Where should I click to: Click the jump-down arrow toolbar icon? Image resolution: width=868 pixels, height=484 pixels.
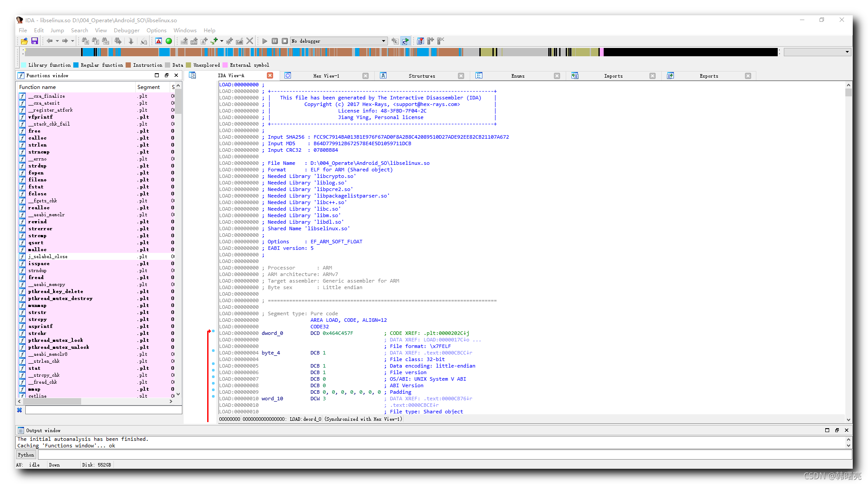pyautogui.click(x=131, y=41)
